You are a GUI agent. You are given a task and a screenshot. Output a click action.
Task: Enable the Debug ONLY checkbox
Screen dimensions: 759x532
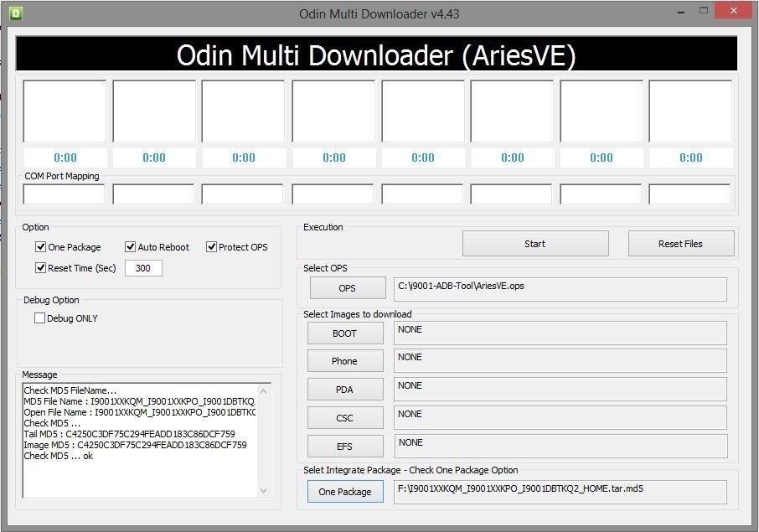click(x=39, y=318)
